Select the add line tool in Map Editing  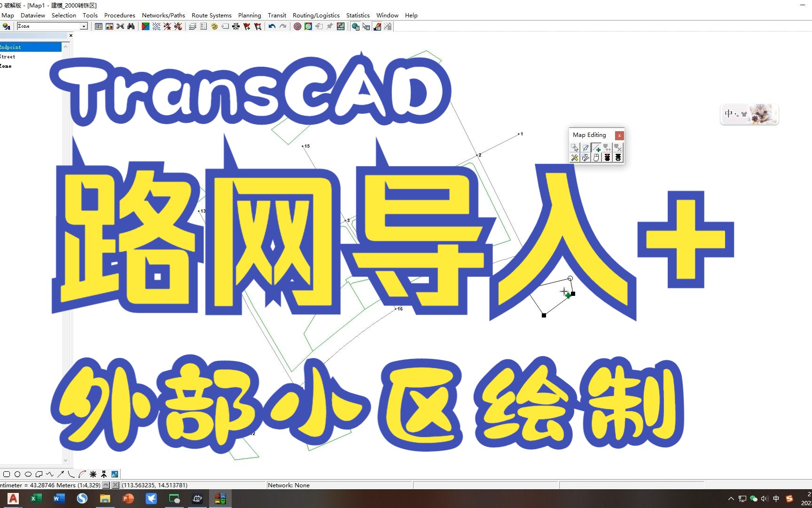(596, 148)
